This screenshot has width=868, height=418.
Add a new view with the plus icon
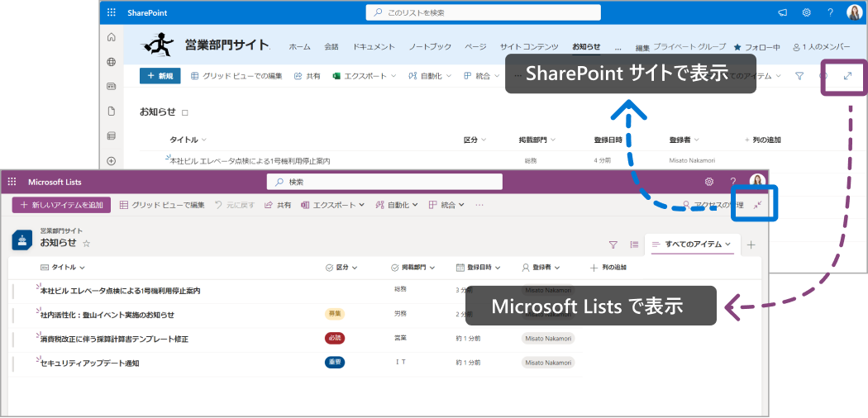751,245
